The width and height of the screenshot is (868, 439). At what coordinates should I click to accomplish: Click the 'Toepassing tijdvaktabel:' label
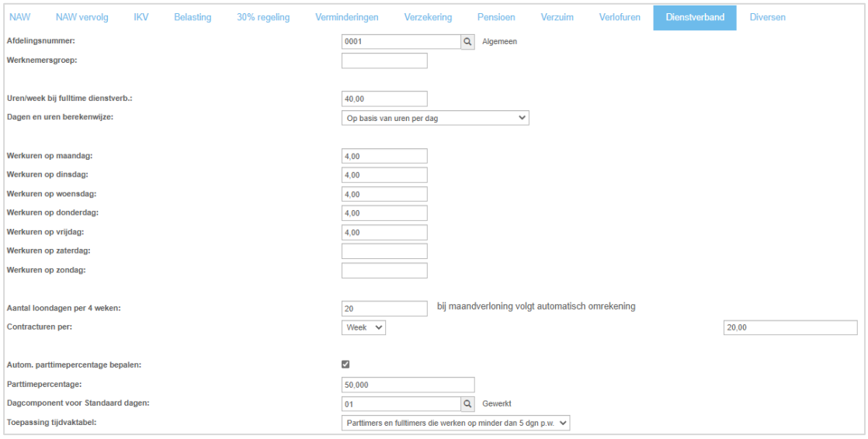click(51, 422)
